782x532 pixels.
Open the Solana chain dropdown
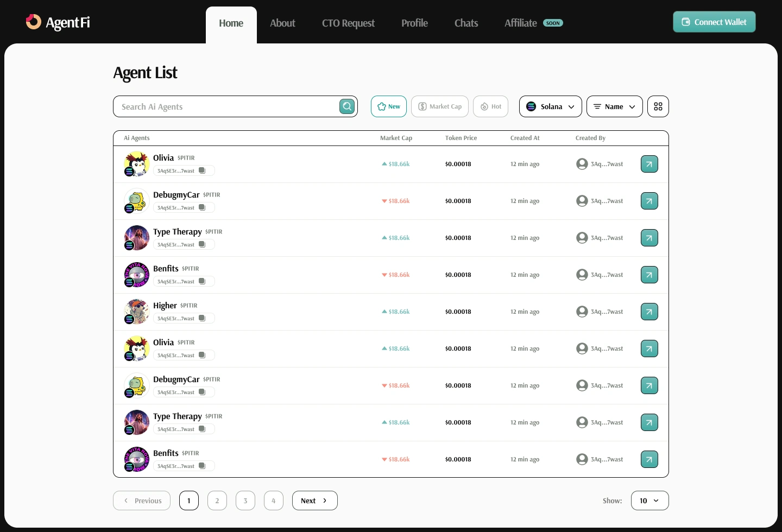click(x=551, y=106)
